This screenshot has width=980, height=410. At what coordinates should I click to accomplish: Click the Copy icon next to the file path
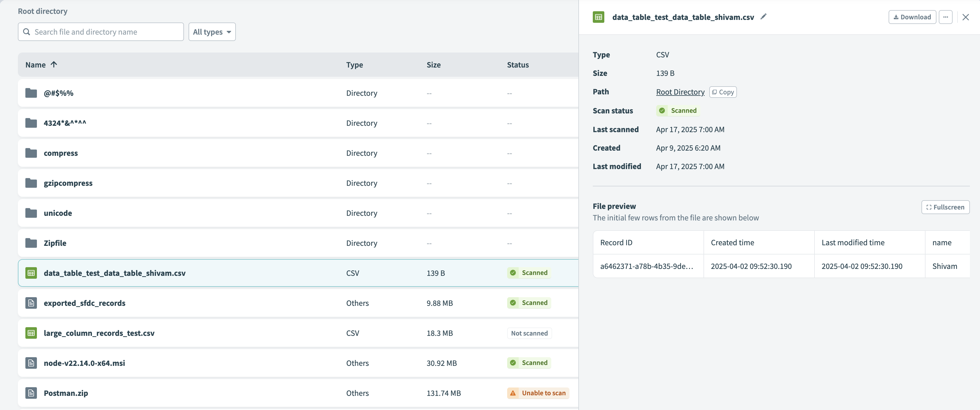(723, 92)
